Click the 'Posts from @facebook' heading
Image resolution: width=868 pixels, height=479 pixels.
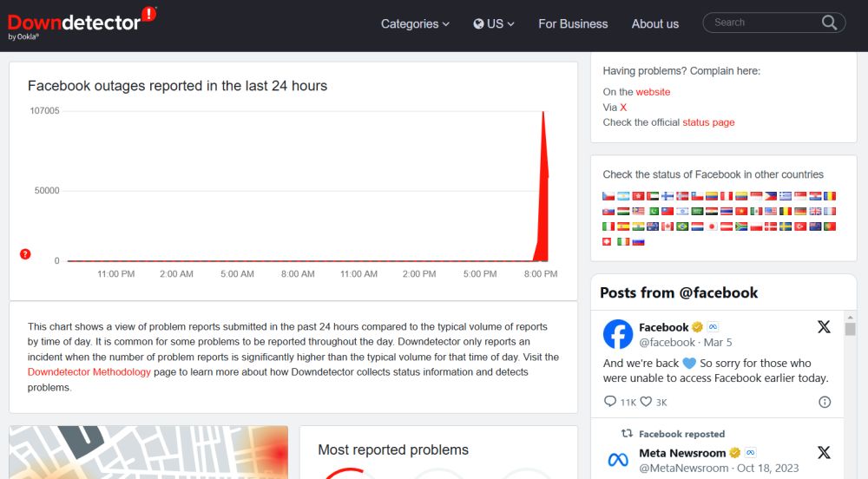pyautogui.click(x=679, y=292)
